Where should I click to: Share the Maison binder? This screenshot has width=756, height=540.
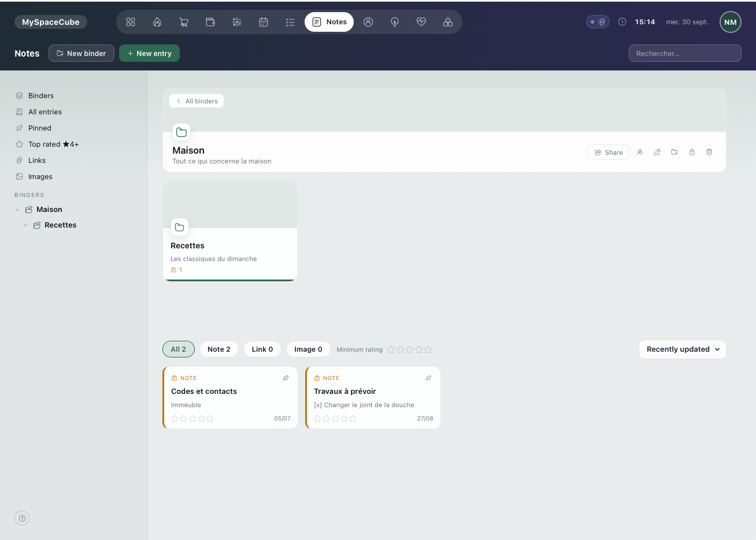click(609, 152)
